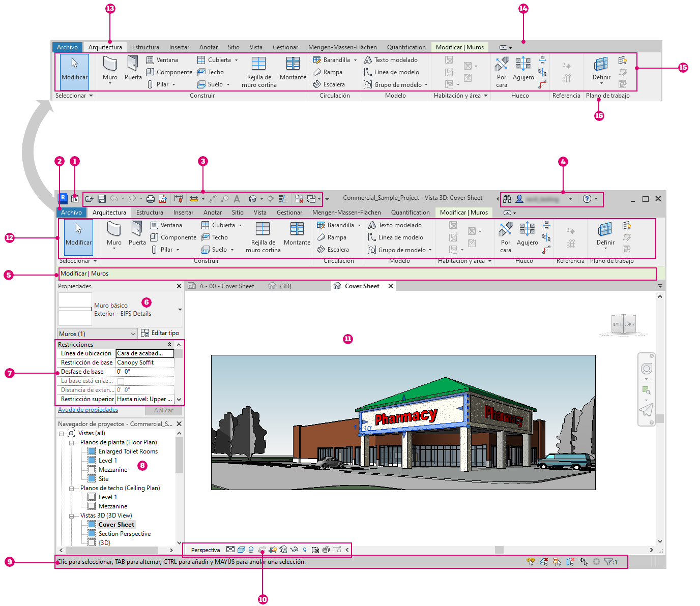Click the Save floppy disk icon

coord(102,199)
